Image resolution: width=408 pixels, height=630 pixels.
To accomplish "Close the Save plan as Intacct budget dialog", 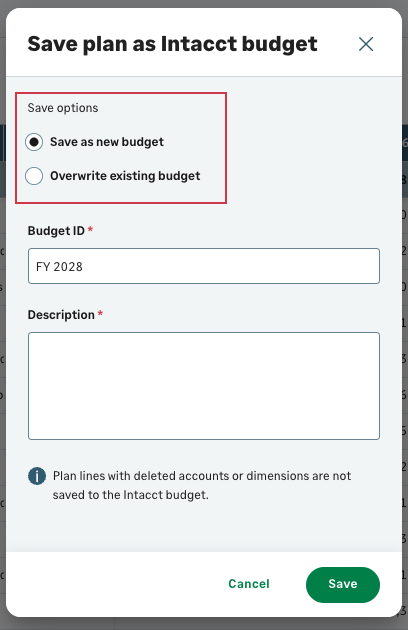I will click(366, 44).
